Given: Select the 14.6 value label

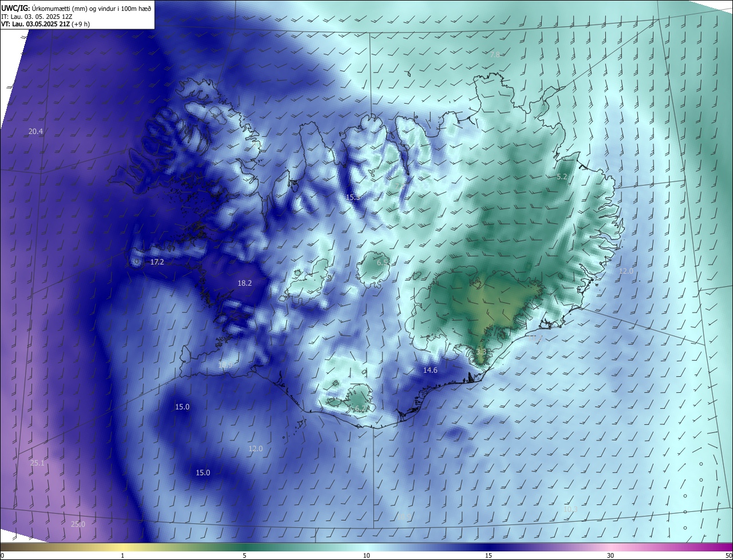Looking at the screenshot, I should pyautogui.click(x=430, y=370).
